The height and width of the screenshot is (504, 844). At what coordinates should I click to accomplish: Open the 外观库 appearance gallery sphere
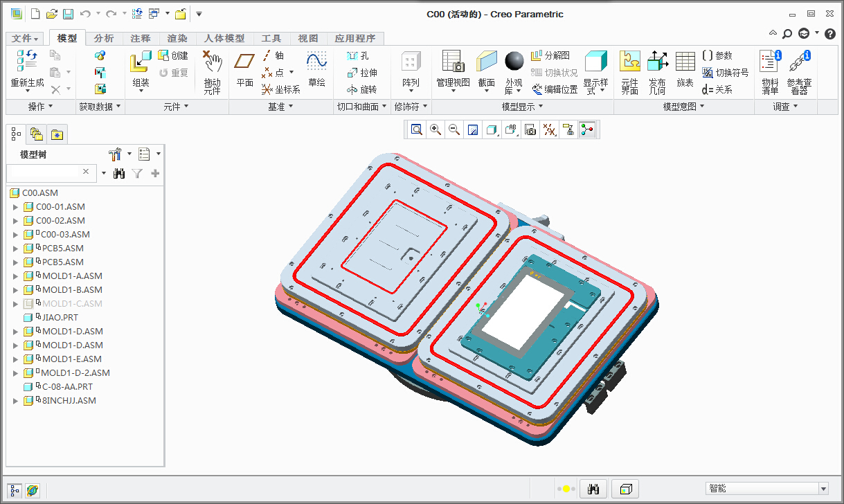click(514, 62)
